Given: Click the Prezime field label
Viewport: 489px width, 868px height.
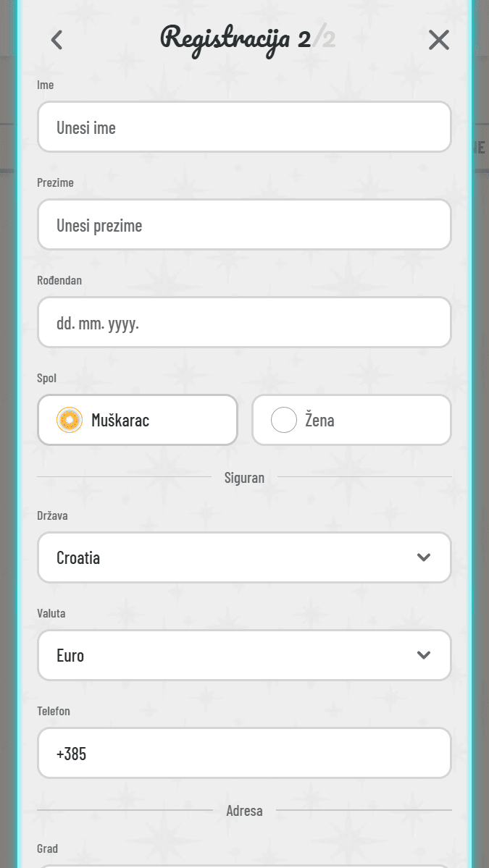Looking at the screenshot, I should (55, 182).
